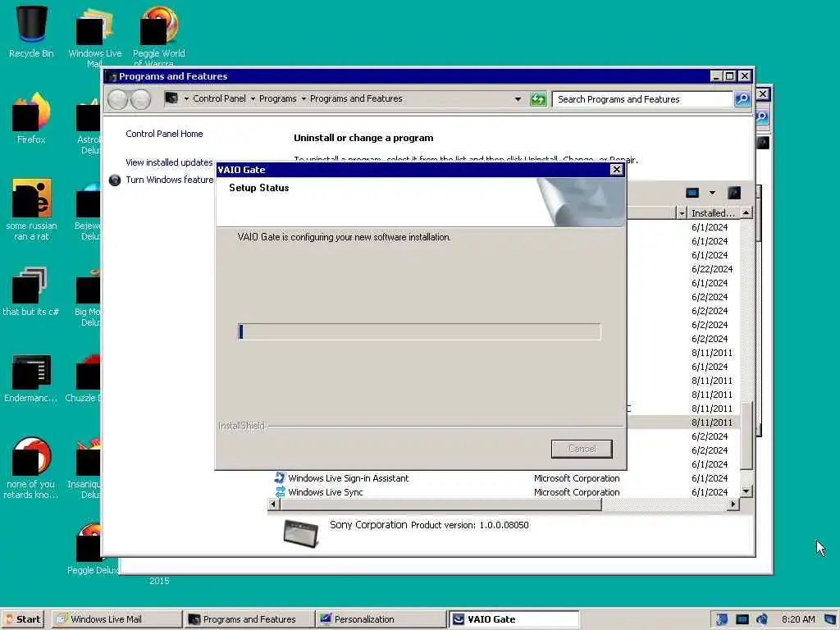840x630 pixels.
Task: Open the Help icon in the toolbar
Action: click(x=734, y=193)
